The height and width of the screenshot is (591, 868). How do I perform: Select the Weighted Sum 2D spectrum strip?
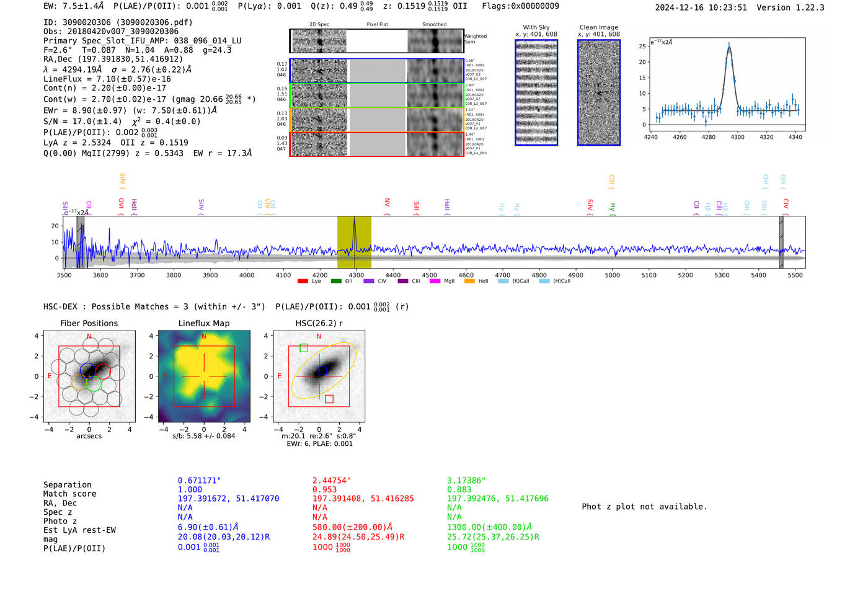(x=377, y=41)
